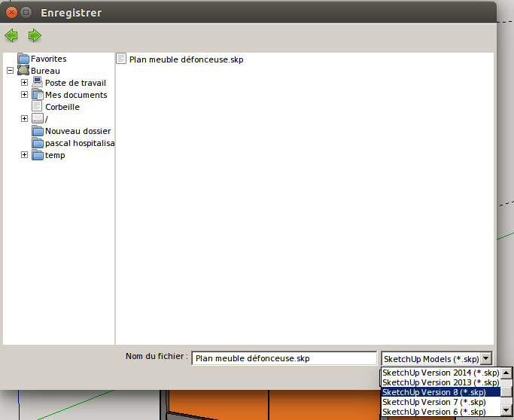Expand the temp folder node

pos(24,155)
